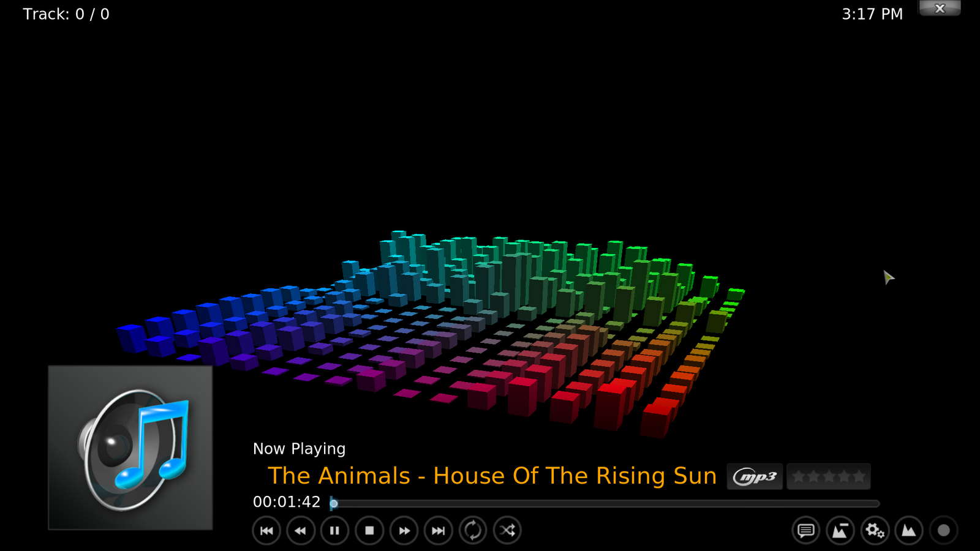This screenshot has width=980, height=551.
Task: Toggle repeat mode
Action: point(473,530)
